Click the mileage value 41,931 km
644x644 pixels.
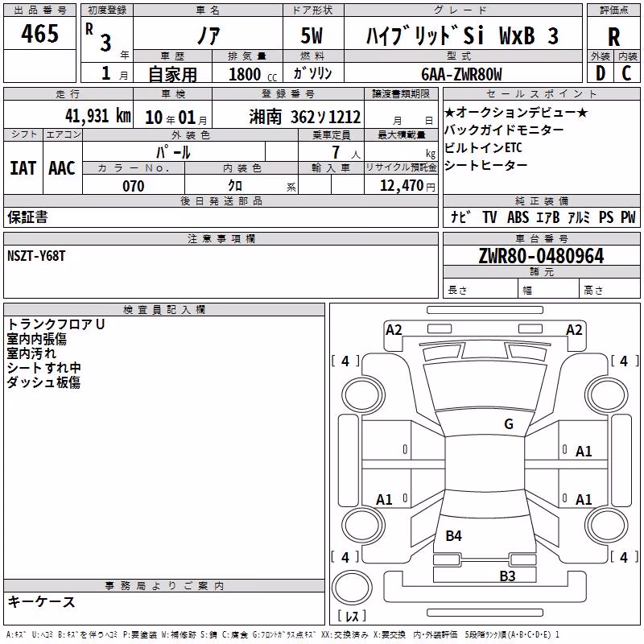coord(98,116)
